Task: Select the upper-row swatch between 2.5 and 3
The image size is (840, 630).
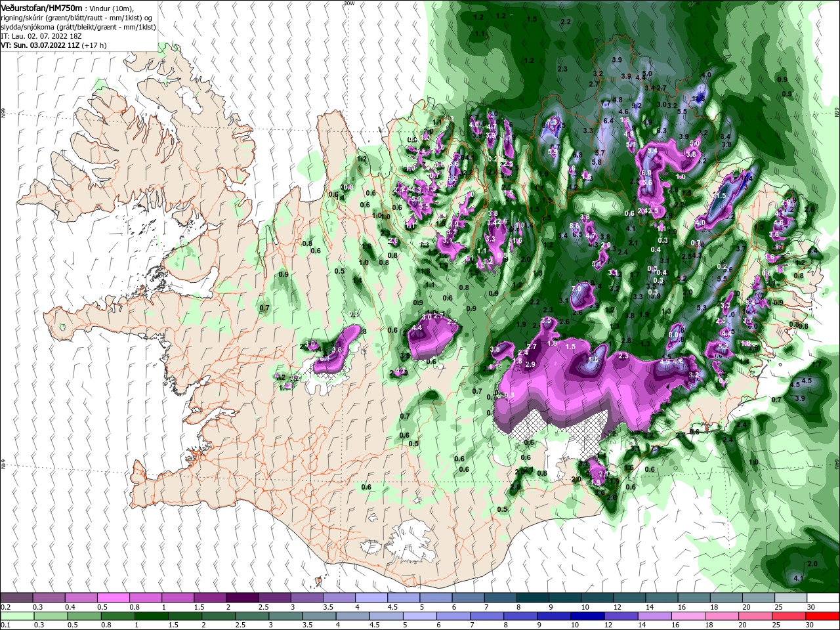Action: click(275, 598)
